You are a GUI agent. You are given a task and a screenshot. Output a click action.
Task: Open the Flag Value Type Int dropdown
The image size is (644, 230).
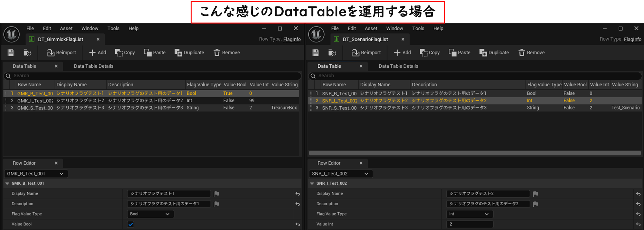click(469, 214)
